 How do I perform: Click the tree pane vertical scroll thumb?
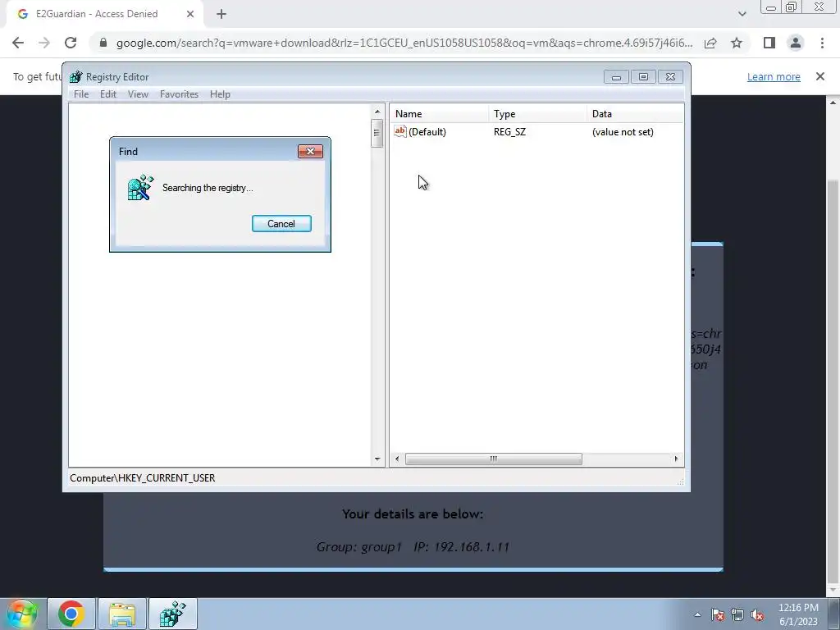point(377,133)
